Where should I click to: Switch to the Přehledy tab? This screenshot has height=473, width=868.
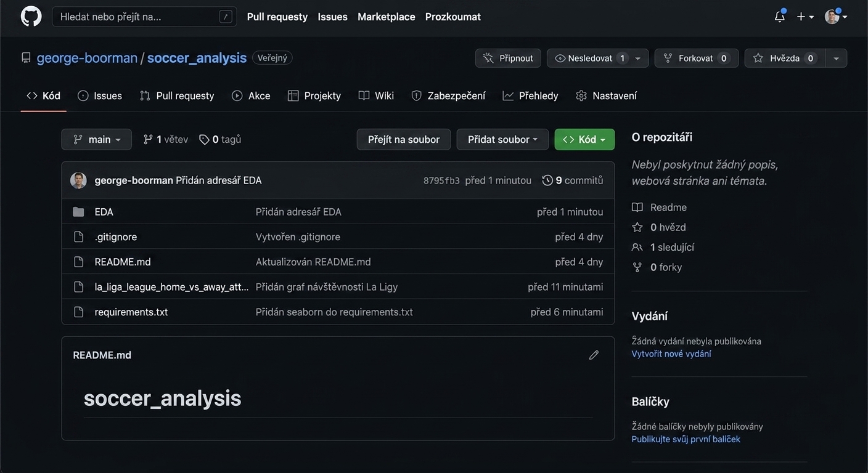click(x=530, y=95)
